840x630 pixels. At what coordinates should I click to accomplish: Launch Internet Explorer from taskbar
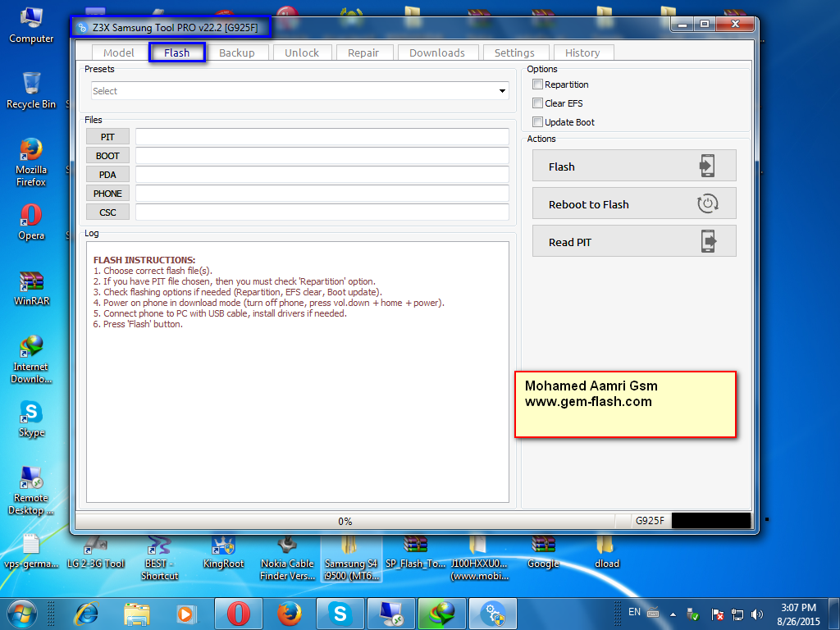(x=87, y=614)
